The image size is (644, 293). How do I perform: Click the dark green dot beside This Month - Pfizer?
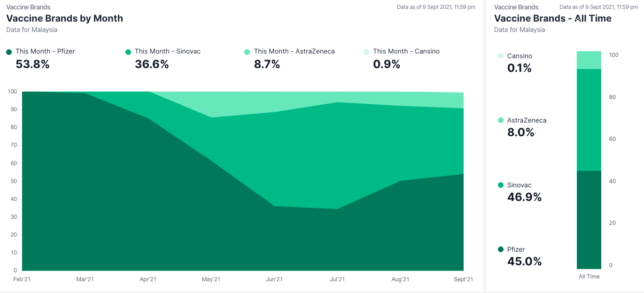(9, 52)
